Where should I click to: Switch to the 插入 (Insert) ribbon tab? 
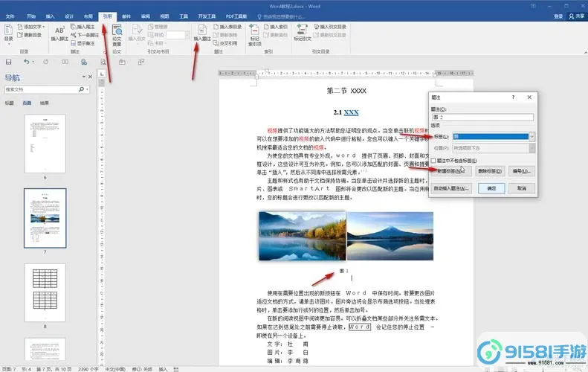click(x=50, y=15)
